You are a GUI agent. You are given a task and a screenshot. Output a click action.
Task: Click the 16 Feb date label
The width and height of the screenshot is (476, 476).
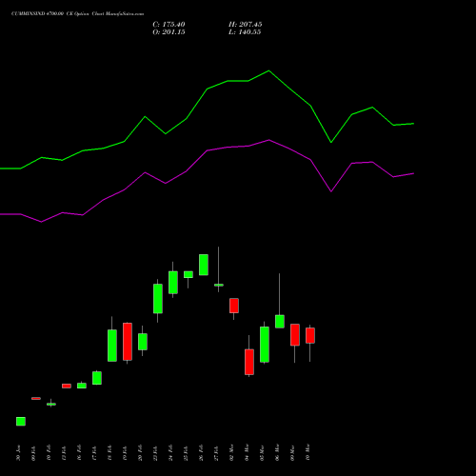pos(79,452)
